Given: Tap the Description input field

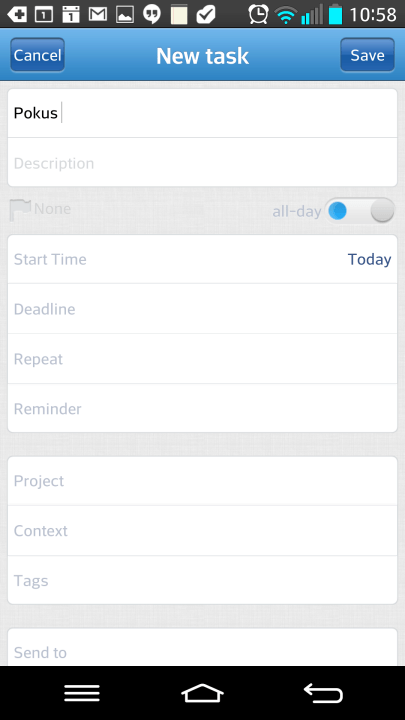Looking at the screenshot, I should pos(202,163).
